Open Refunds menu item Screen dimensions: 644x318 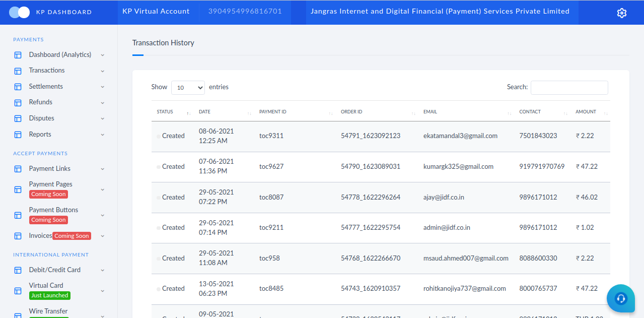point(41,102)
